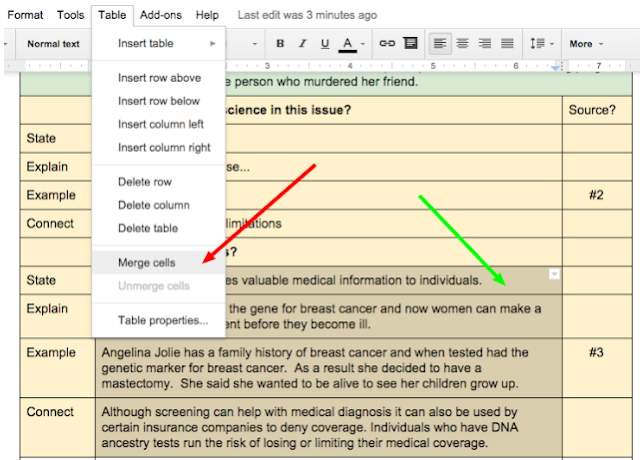Open line spacing dropdown
This screenshot has width=640, height=460.
(x=542, y=43)
